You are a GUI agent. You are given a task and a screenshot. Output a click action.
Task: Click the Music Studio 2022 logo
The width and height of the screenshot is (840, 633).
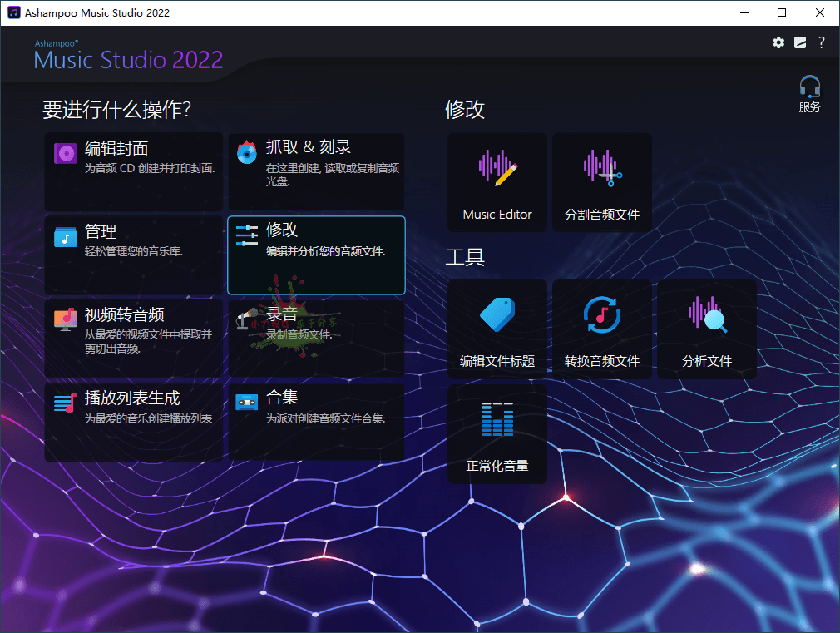tap(129, 56)
